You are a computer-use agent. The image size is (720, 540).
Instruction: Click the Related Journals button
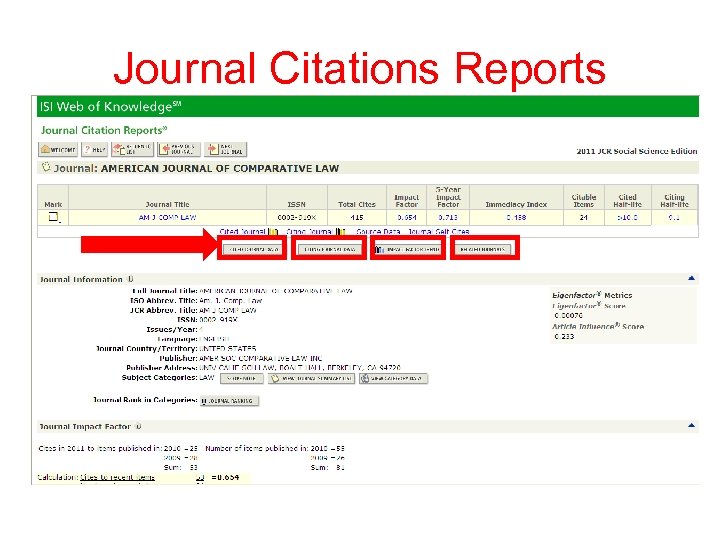[x=483, y=249]
